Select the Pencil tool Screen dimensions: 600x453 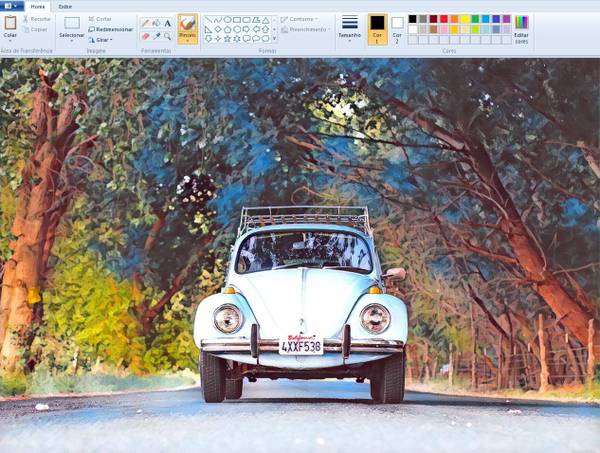[145, 23]
